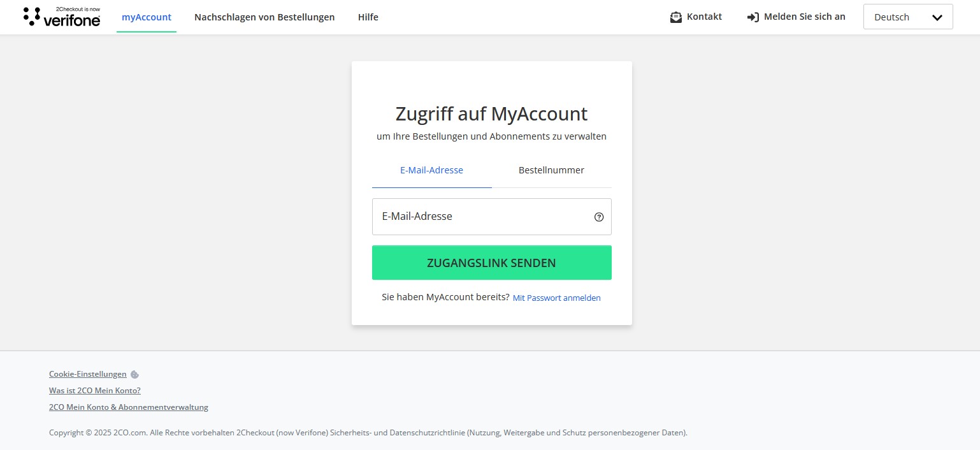Switch to the Bestellnummer tab

point(551,170)
